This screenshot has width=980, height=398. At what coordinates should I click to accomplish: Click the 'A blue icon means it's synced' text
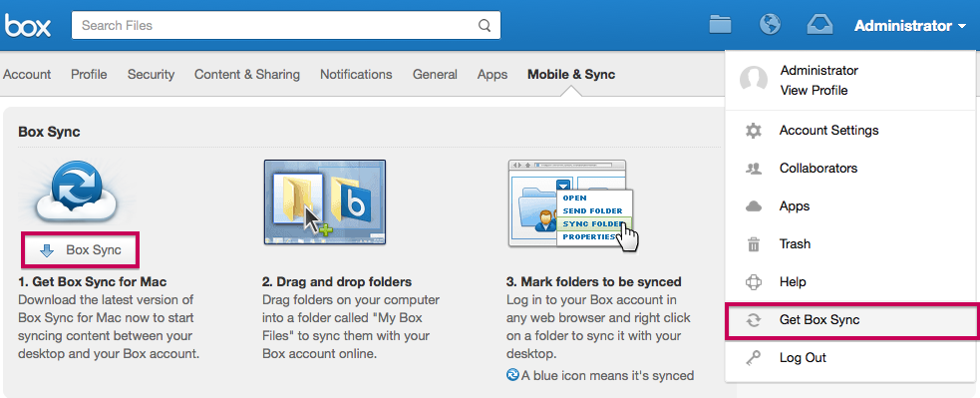click(607, 376)
